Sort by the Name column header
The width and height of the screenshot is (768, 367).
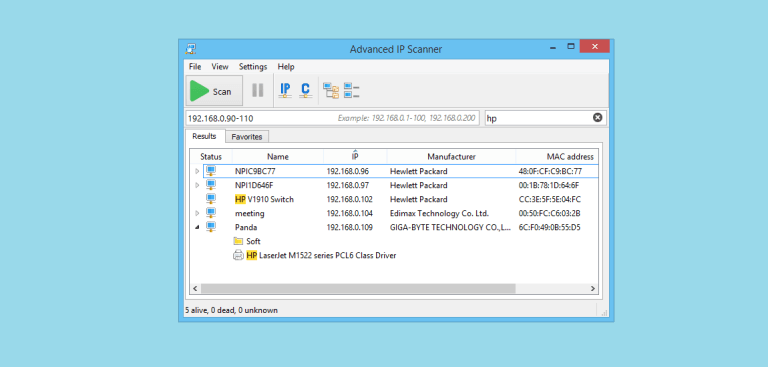pyautogui.click(x=278, y=157)
